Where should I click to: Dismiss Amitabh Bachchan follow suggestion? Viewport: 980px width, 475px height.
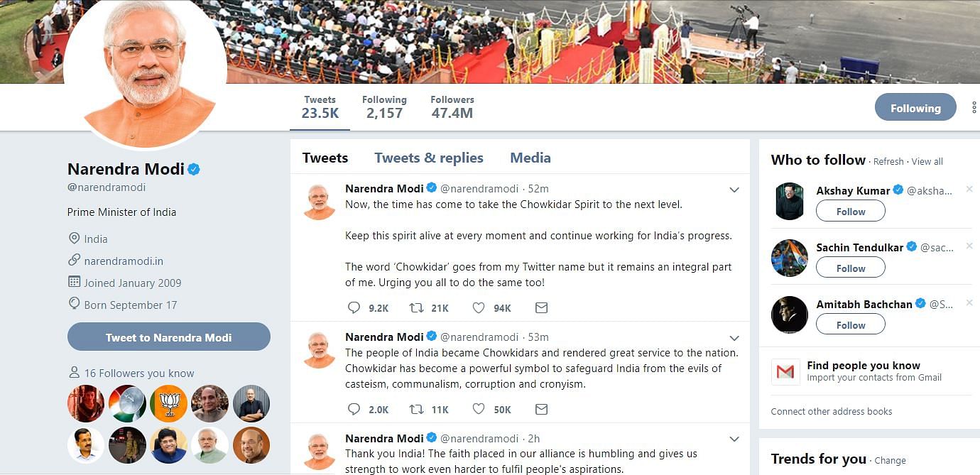click(969, 303)
